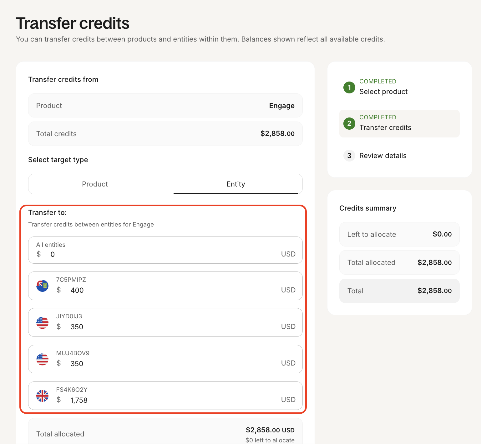Screen dimensions: 481x448
Task: Click the step 3 number circle
Action: click(349, 156)
